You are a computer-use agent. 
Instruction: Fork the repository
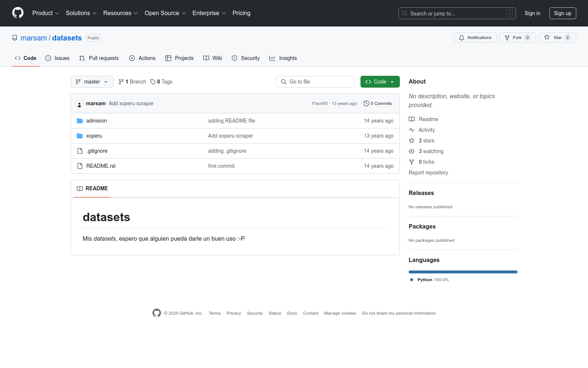point(517,38)
